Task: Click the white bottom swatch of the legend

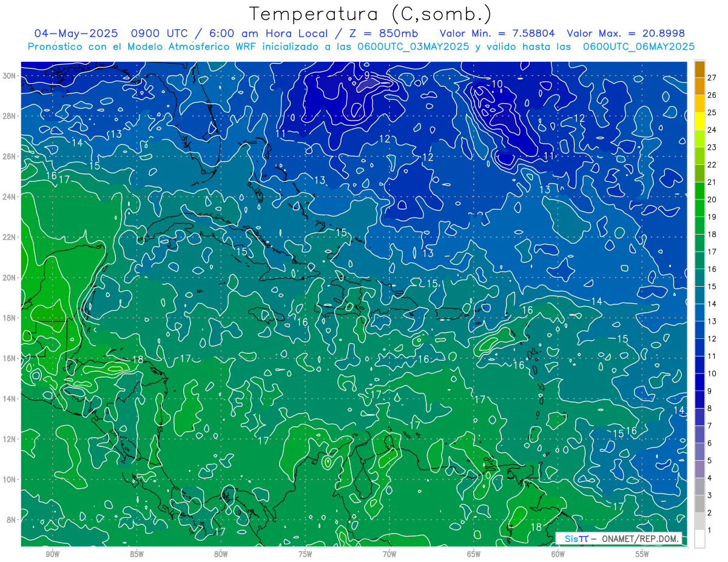Action: coord(699,539)
